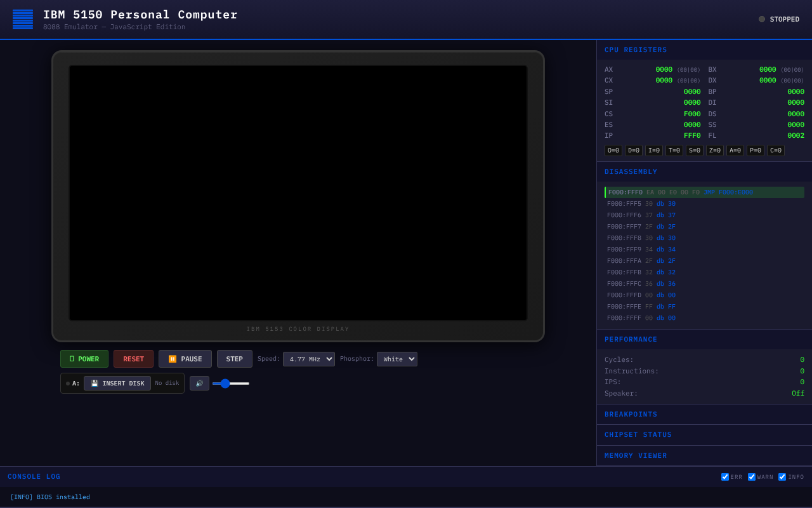Select disassembly line F000:FFF6
Viewport: 812px width, 508px height.
tap(704, 215)
